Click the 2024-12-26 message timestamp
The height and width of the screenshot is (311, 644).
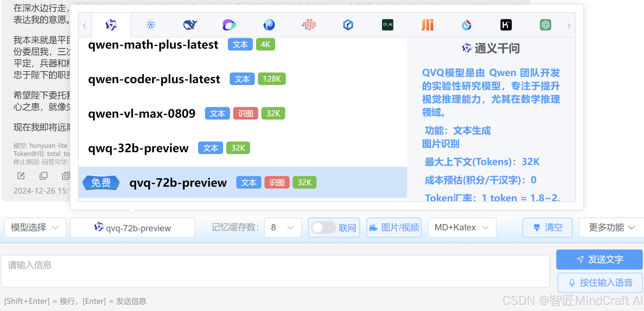42,191
